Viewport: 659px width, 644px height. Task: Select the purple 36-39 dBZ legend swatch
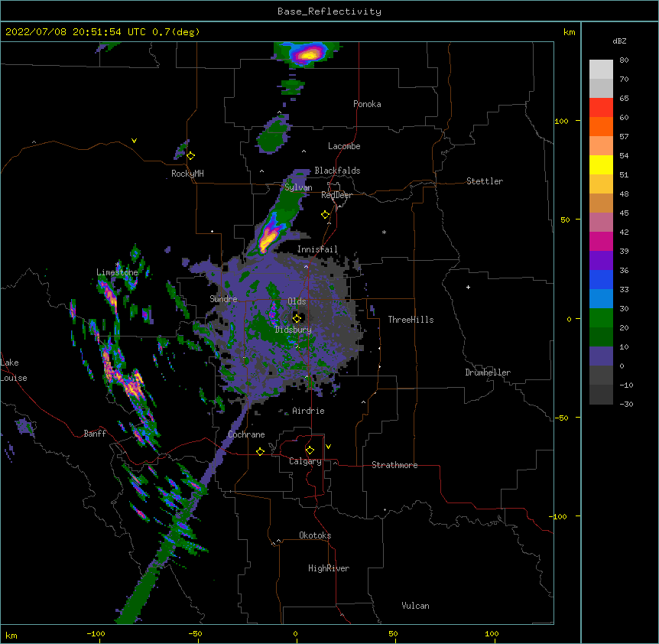pyautogui.click(x=601, y=260)
